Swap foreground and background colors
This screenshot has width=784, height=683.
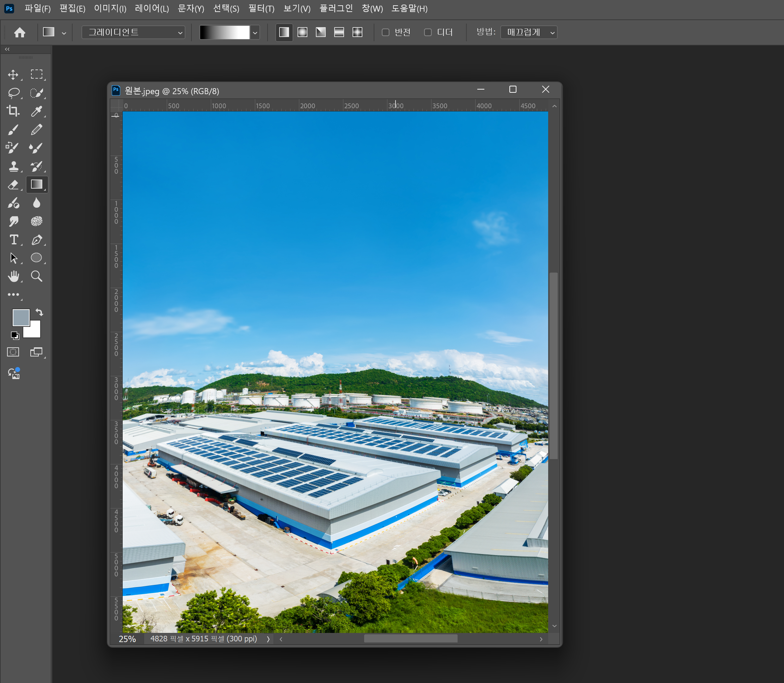[x=39, y=312]
